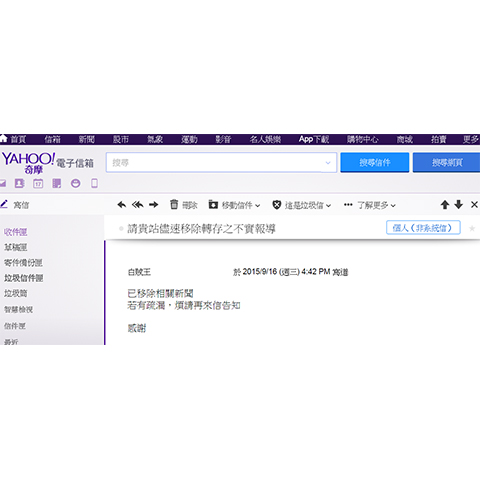
Task: Open 新聞 in the top navigation bar
Action: click(x=87, y=139)
